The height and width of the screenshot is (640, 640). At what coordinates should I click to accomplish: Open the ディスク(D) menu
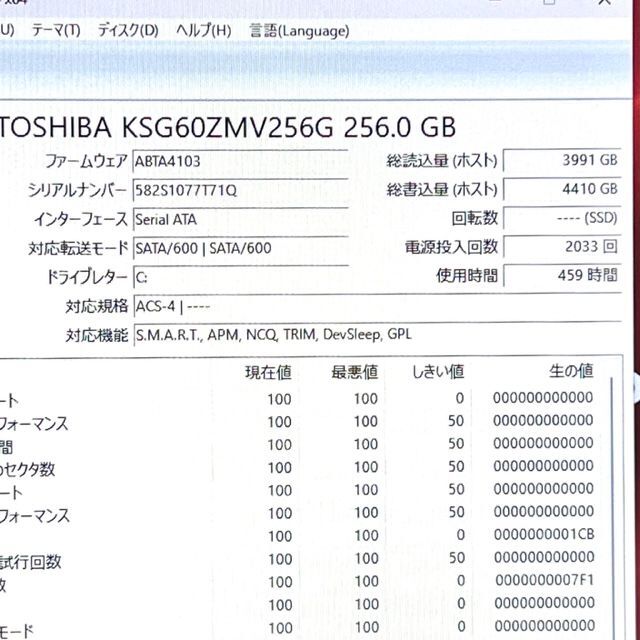(x=128, y=31)
